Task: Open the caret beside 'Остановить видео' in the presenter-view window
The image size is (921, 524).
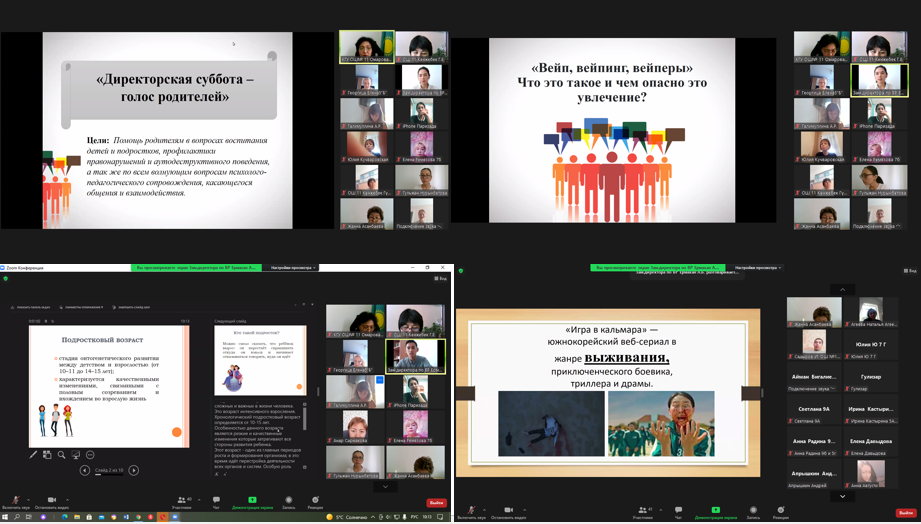Action: (67, 500)
